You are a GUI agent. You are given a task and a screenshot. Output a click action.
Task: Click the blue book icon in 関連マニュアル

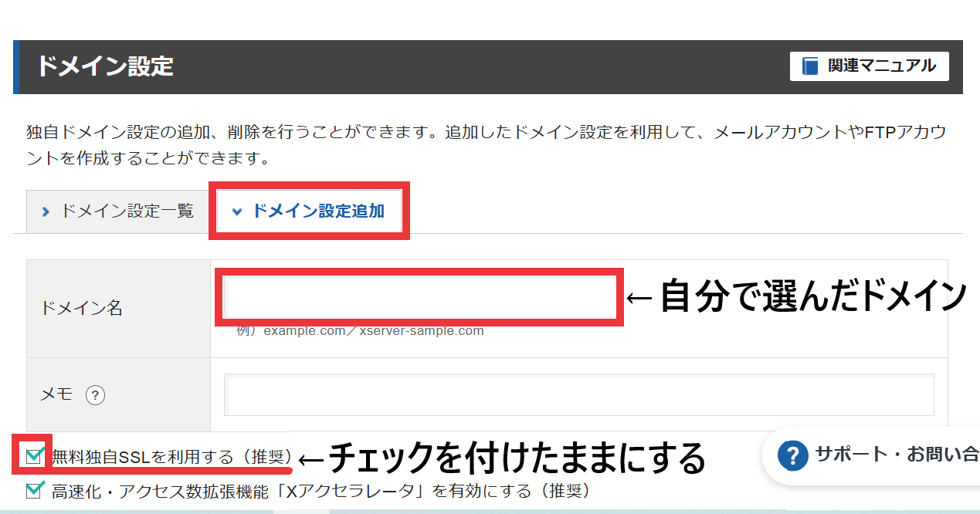[810, 66]
